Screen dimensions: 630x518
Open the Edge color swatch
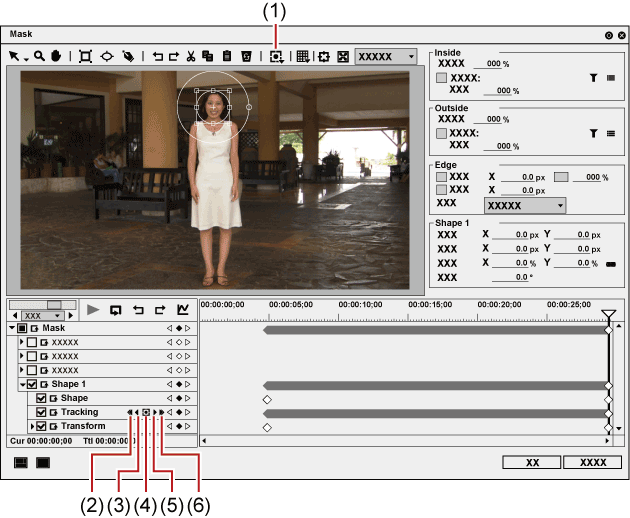point(561,177)
